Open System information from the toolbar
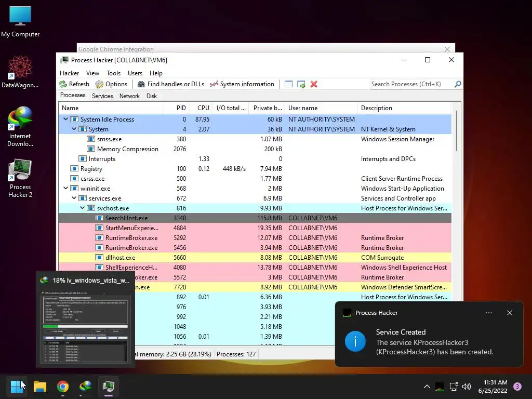The height and width of the screenshot is (399, 532). click(242, 84)
